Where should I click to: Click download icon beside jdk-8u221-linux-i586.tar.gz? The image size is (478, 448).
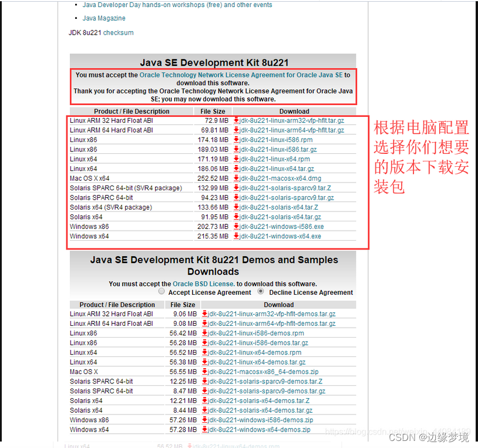[x=236, y=149]
